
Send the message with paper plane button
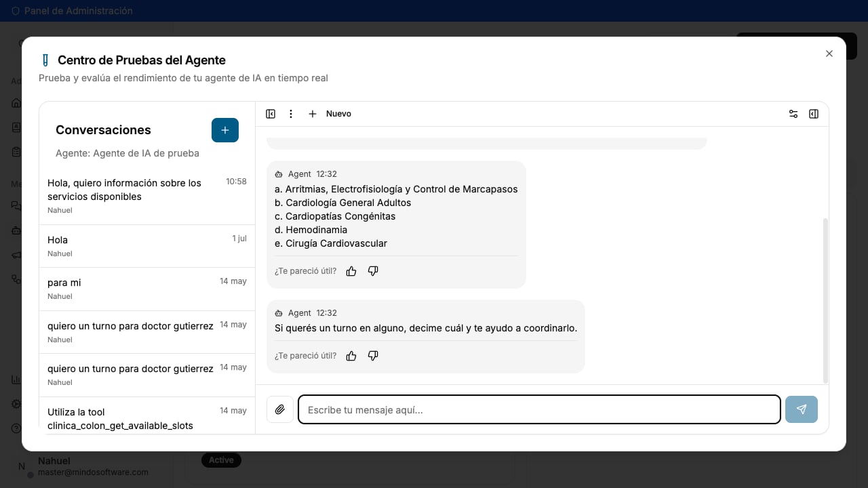tap(802, 409)
